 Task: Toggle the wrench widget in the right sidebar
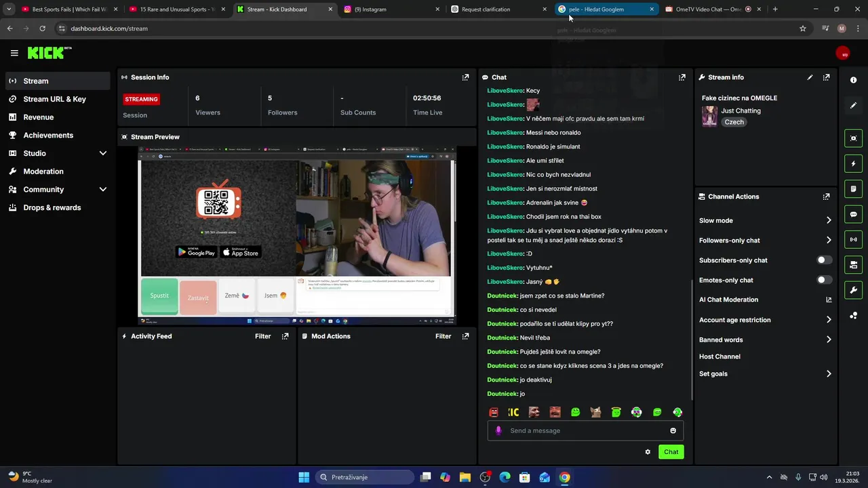853,290
